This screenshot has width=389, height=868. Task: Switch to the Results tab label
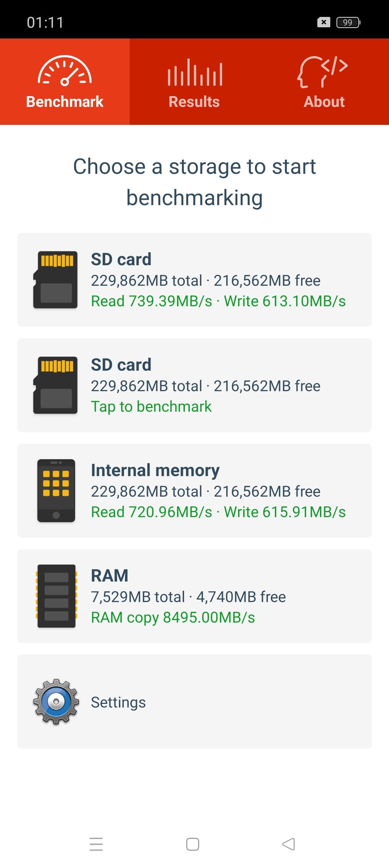(194, 102)
